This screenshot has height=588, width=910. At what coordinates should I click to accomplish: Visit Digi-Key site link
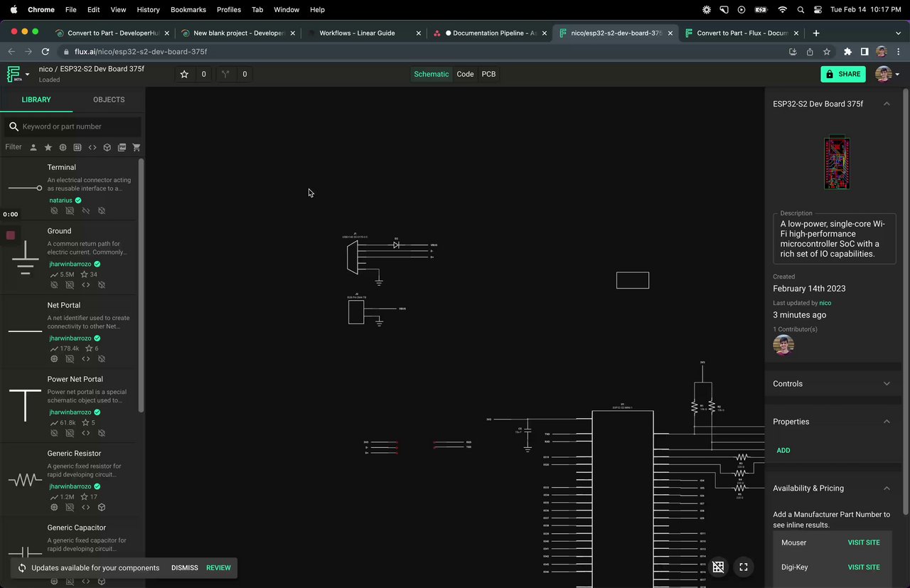864,567
